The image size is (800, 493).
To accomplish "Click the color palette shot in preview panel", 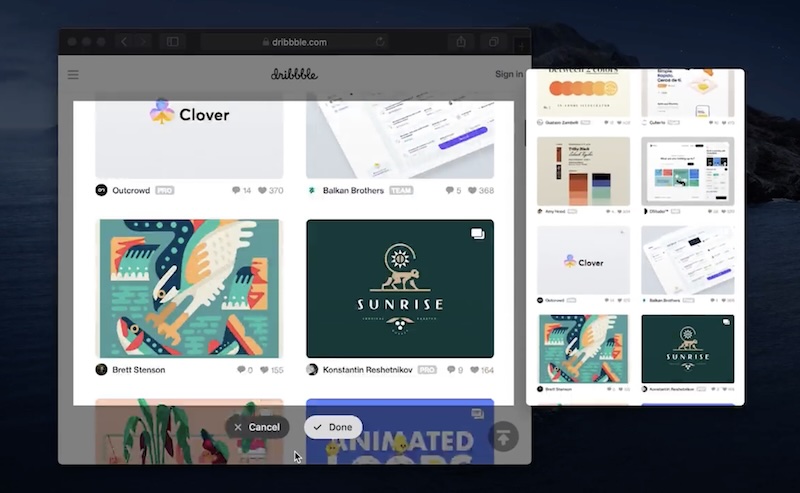I will 583,171.
